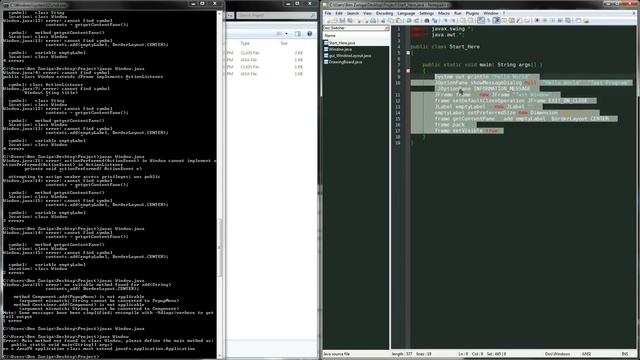Select the 2 KB CLASS File row in Explorer
The image size is (640, 360).
point(265,53)
